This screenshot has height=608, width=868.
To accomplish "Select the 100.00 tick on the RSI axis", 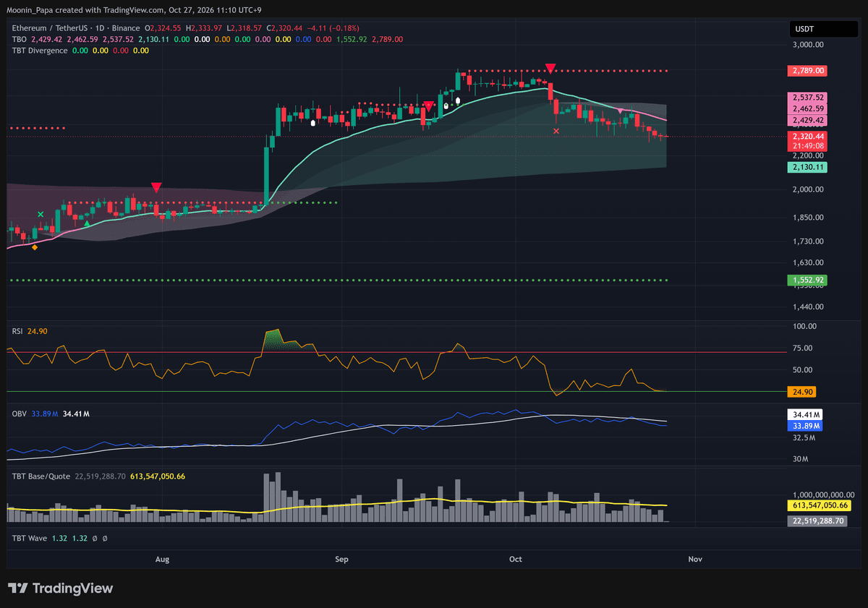I will tap(806, 327).
